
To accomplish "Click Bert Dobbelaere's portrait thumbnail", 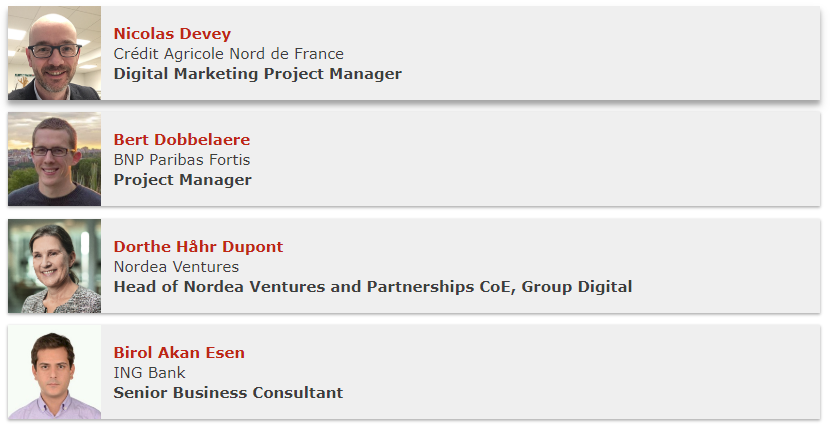I will click(x=54, y=159).
